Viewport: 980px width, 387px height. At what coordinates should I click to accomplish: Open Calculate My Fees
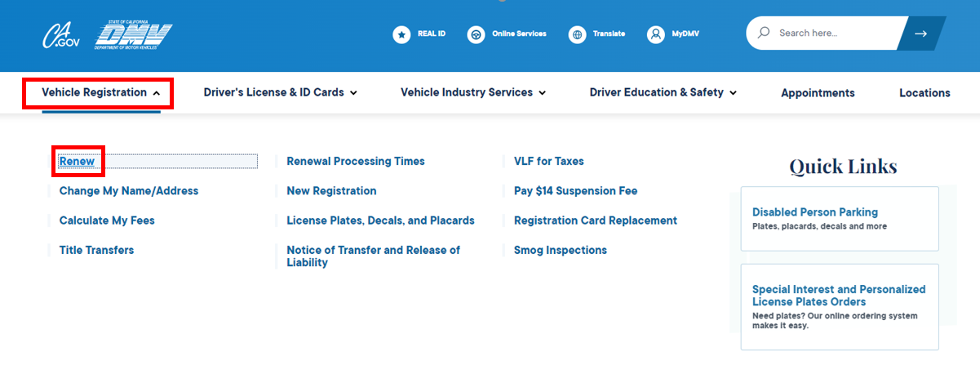point(107,220)
